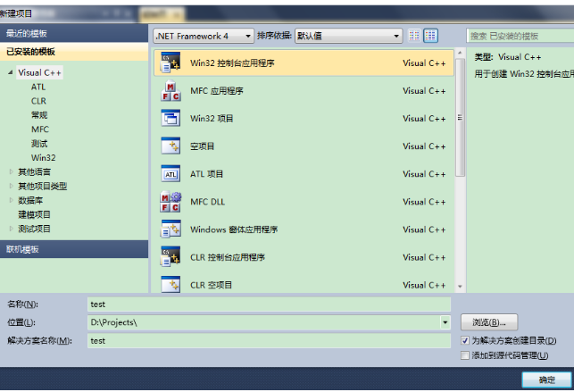
Task: Select the MFC DLL template icon
Action: tap(170, 201)
